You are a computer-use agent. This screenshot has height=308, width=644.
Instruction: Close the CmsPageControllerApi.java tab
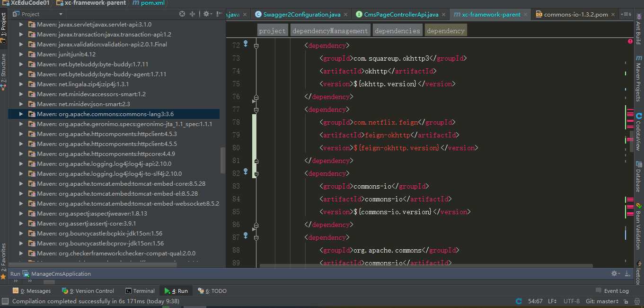[444, 15]
